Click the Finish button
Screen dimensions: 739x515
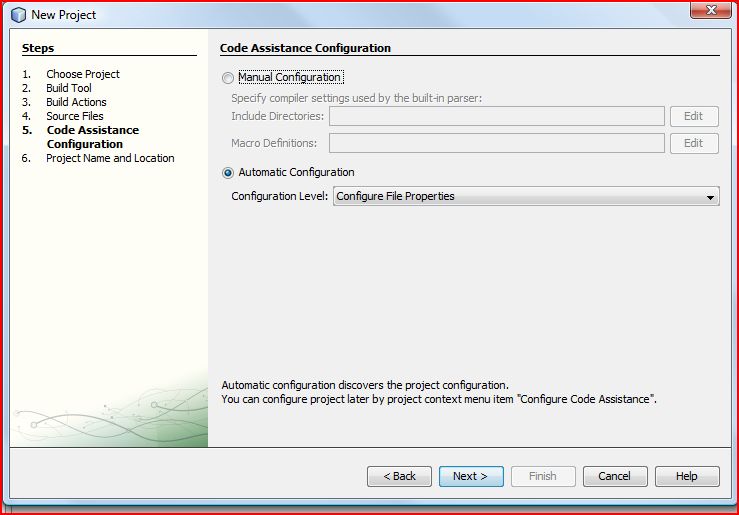(543, 476)
